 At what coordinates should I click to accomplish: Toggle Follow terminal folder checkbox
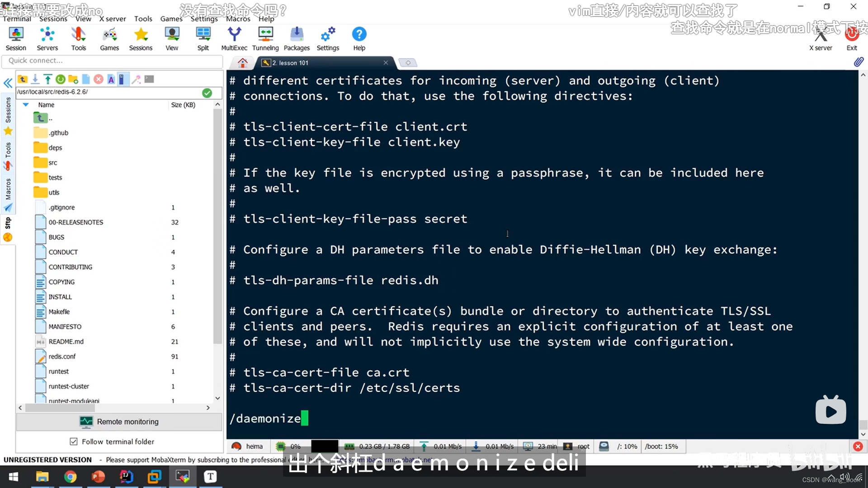[74, 441]
